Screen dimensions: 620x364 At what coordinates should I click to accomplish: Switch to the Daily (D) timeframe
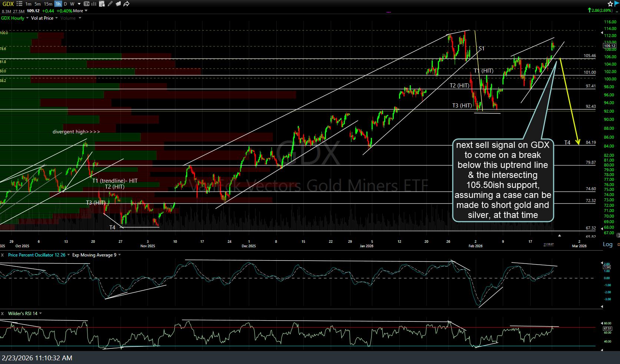coord(65,4)
